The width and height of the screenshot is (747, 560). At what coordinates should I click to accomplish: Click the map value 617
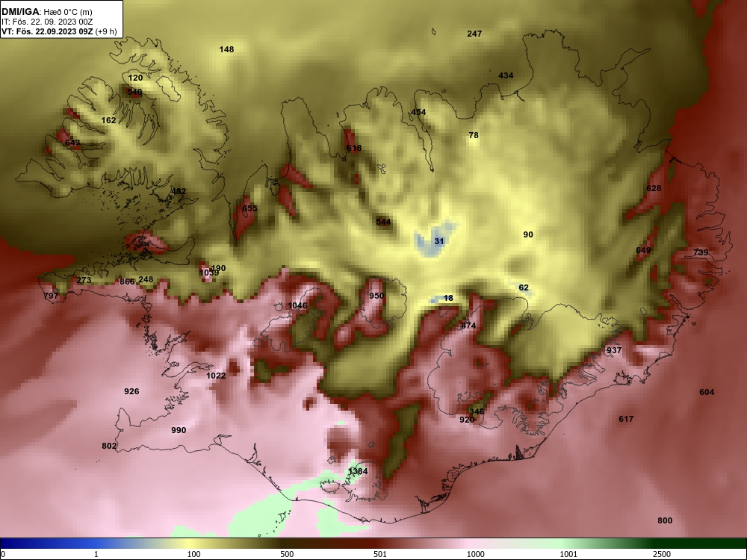[626, 419]
